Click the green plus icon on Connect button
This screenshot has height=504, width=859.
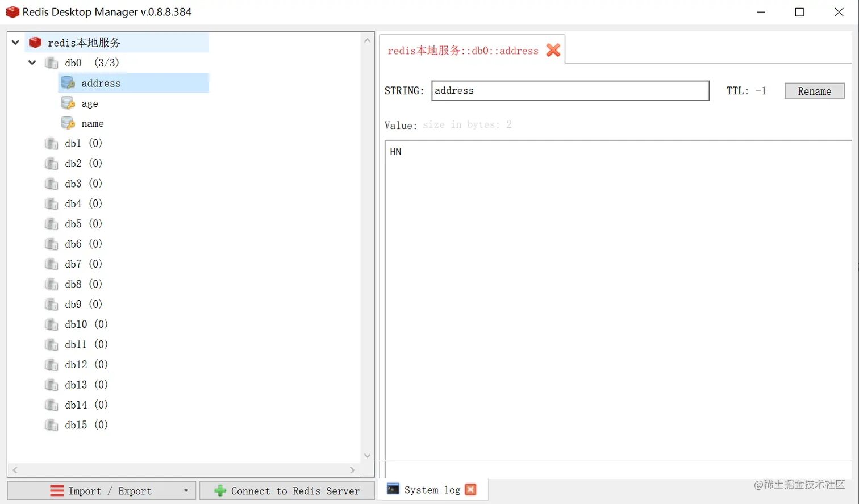pyautogui.click(x=220, y=491)
